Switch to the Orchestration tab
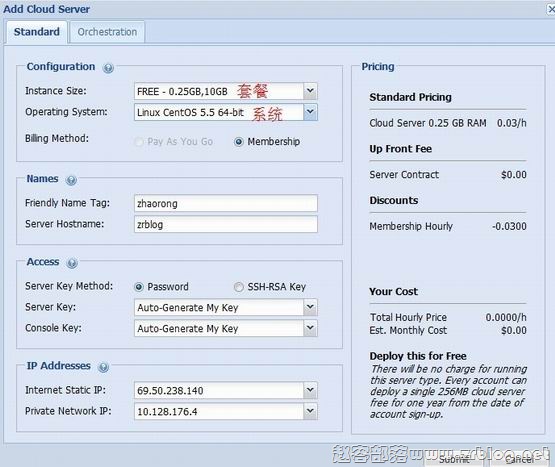This screenshot has height=467, width=555. point(107,32)
